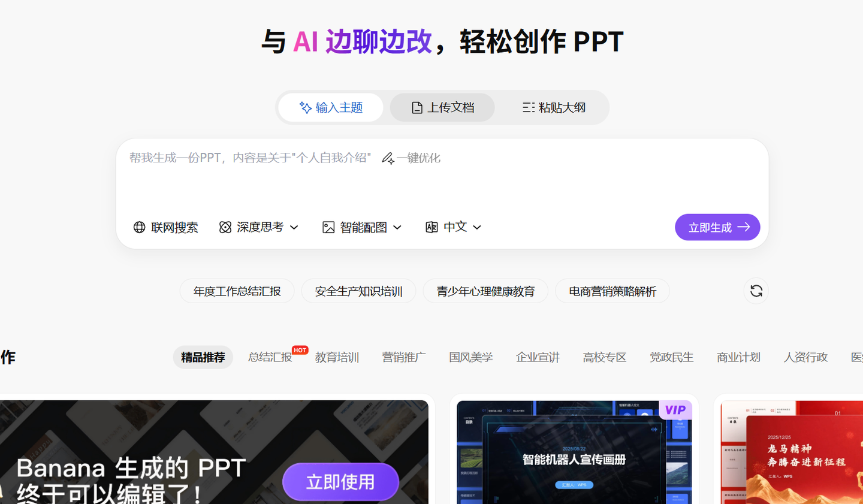Select the 党政民生 category tab

click(x=672, y=357)
